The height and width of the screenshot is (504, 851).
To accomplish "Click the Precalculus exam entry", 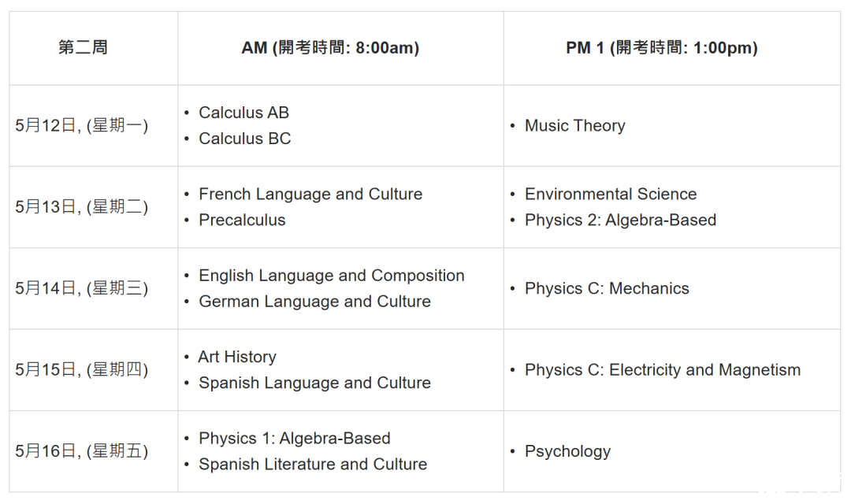I will pyautogui.click(x=242, y=220).
